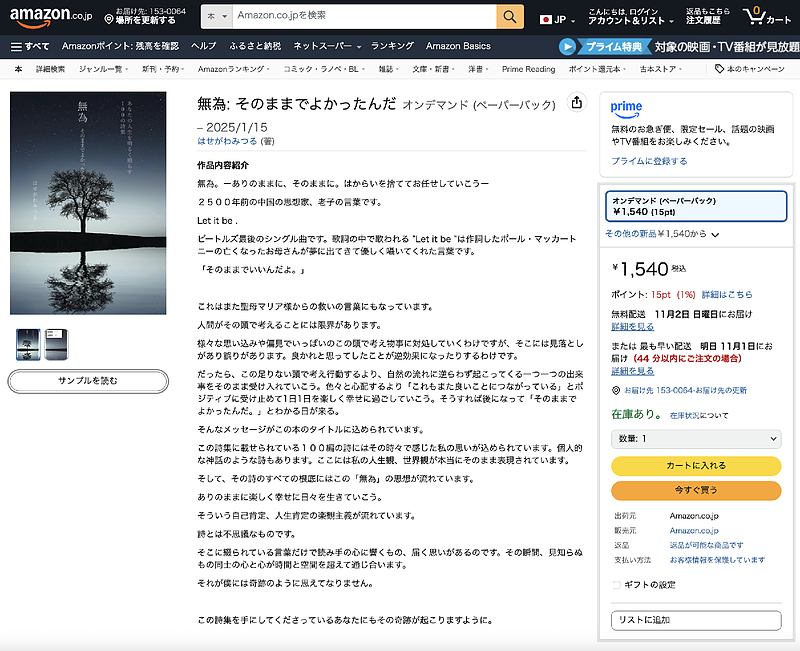This screenshot has height=651, width=800.
Task: Select オンデマンド (ペーパーバック) format option
Action: (693, 206)
